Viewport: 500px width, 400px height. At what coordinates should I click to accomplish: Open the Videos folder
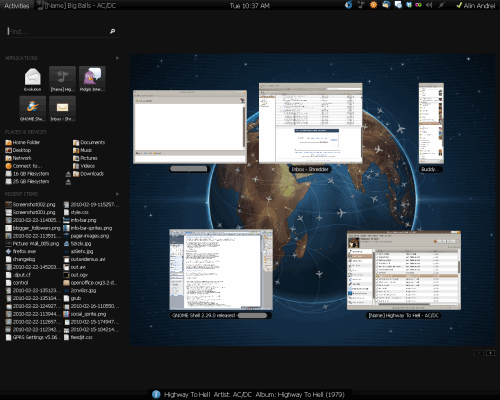84,166
